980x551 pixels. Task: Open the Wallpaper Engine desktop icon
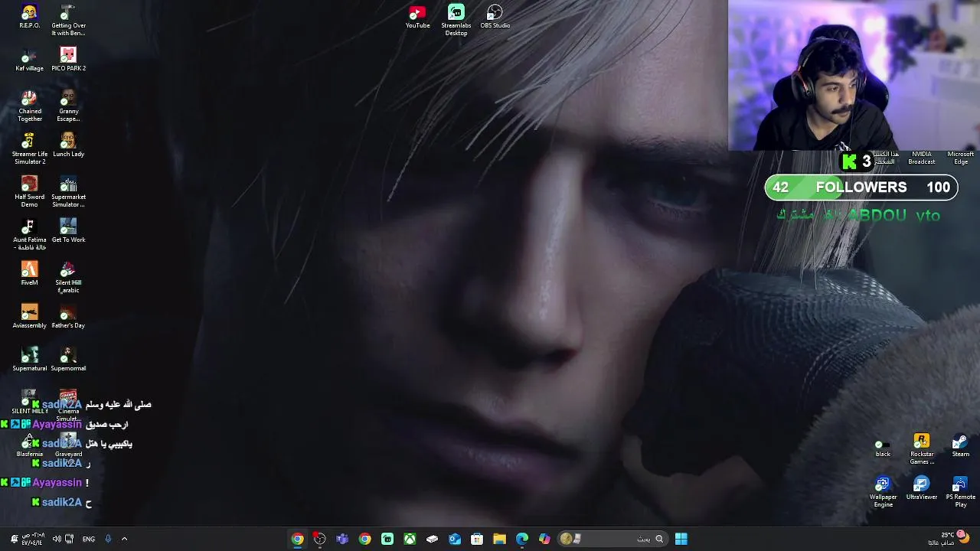(x=883, y=492)
